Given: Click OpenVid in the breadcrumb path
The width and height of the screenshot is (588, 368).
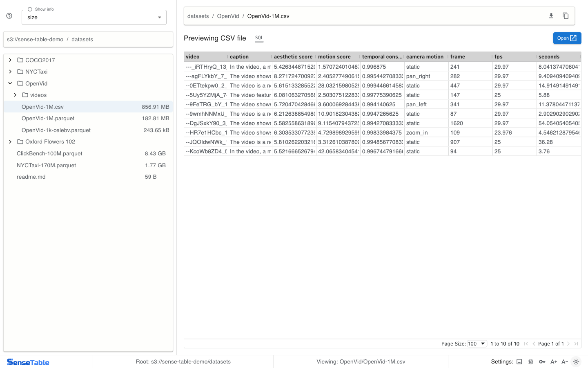Looking at the screenshot, I should (228, 16).
